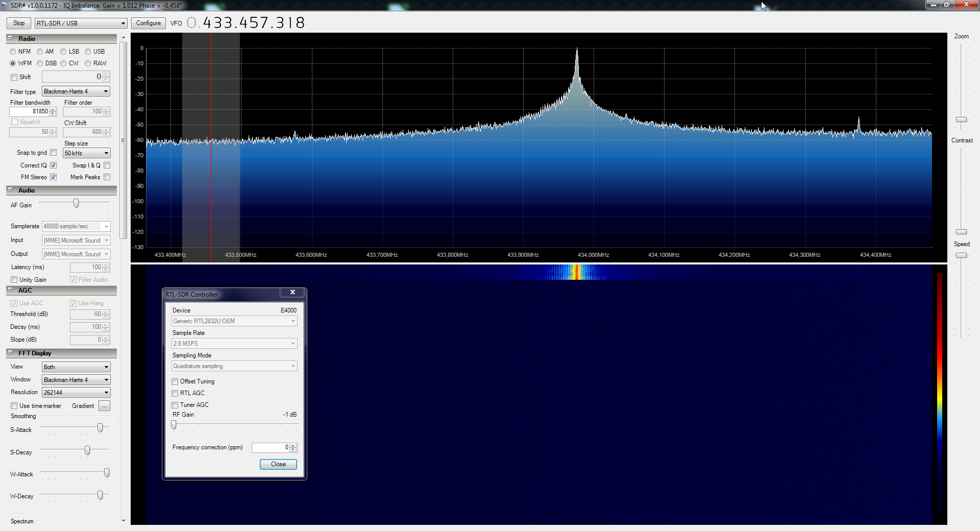Toggle the Correct IQ checkbox
The image size is (980, 531).
[x=53, y=165]
